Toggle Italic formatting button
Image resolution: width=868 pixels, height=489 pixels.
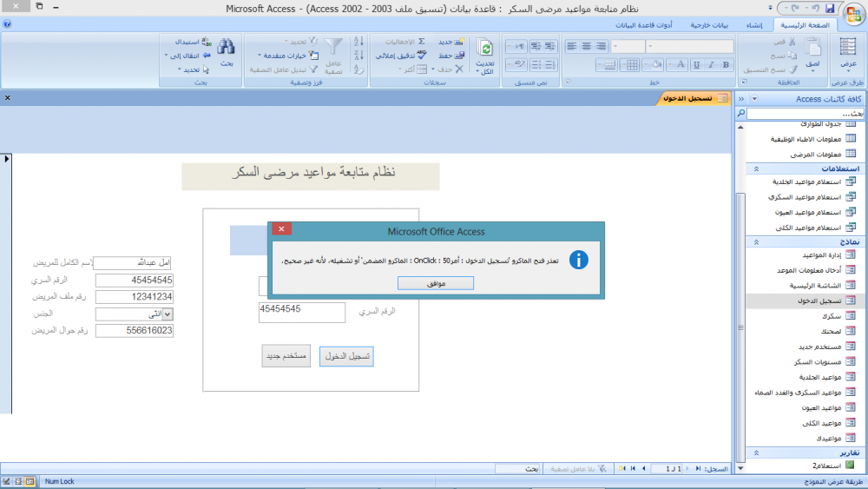tap(712, 65)
